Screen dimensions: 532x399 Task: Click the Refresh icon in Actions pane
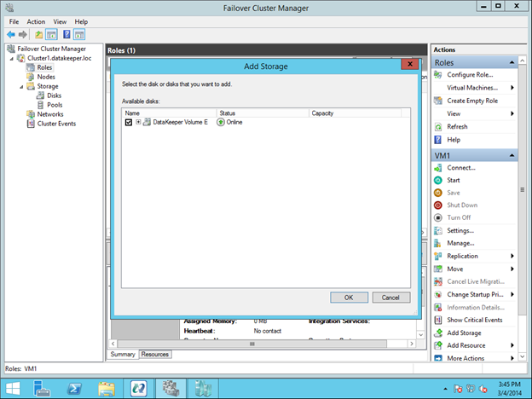438,126
